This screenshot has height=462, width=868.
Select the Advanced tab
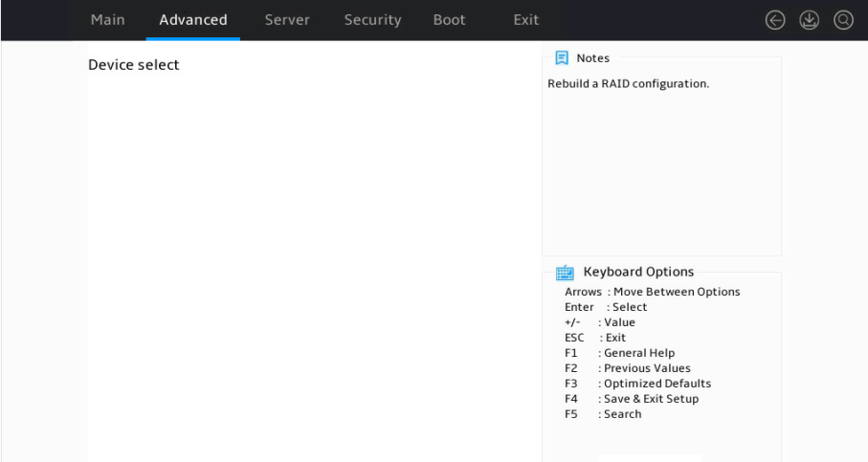pos(193,20)
